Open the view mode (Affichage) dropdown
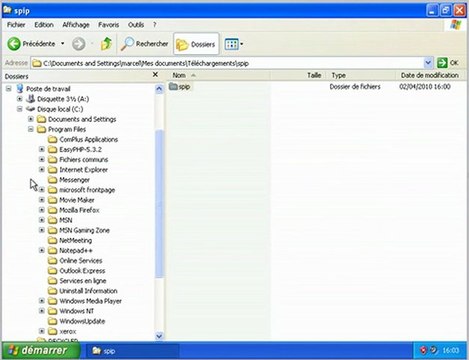 coord(234,44)
